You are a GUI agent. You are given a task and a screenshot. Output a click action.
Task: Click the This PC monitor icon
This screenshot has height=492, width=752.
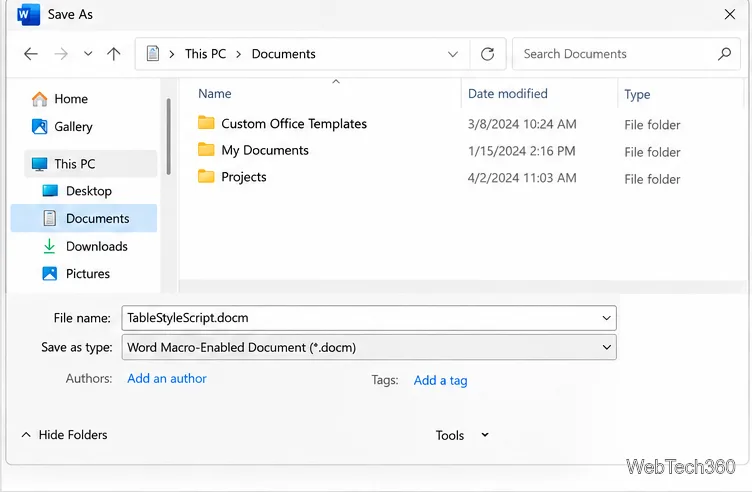tap(39, 164)
